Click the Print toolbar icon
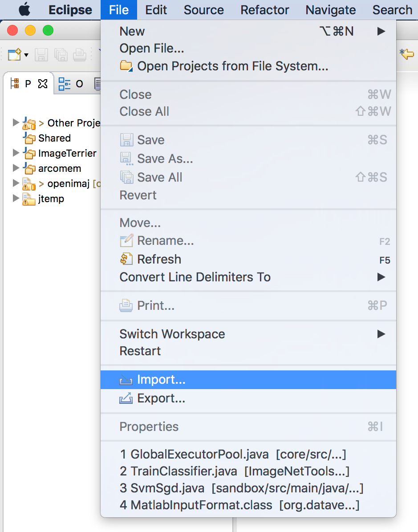Screen dimensions: 418x532 click(79, 54)
